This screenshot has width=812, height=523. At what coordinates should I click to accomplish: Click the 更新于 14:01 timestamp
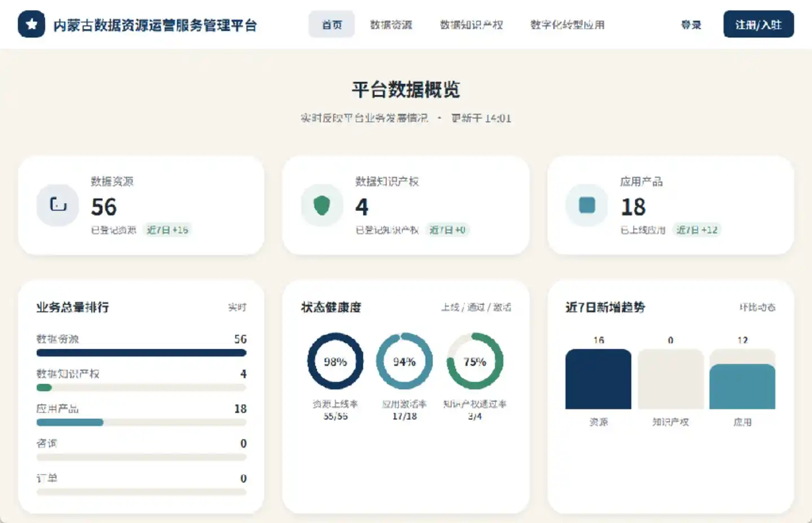[481, 118]
